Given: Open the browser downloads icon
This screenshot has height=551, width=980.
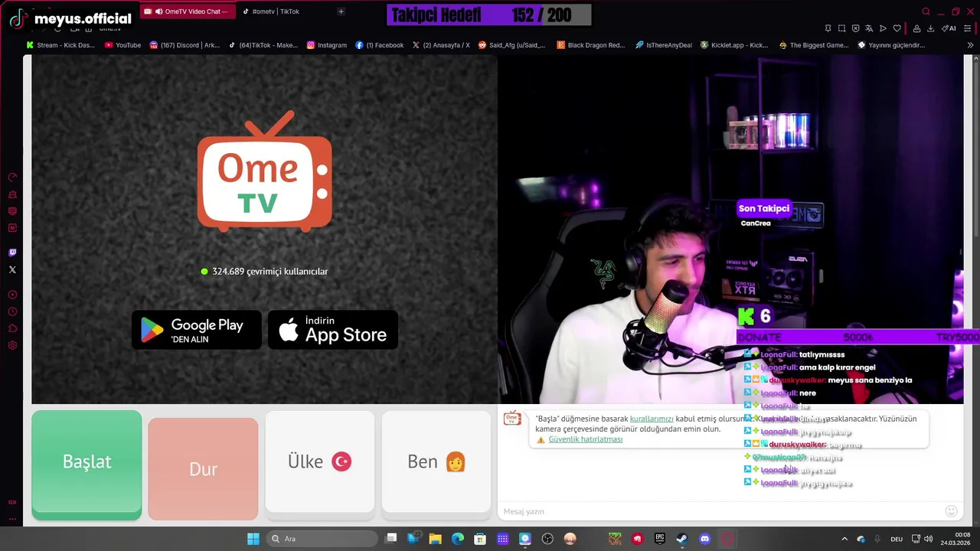Looking at the screenshot, I should point(930,28).
